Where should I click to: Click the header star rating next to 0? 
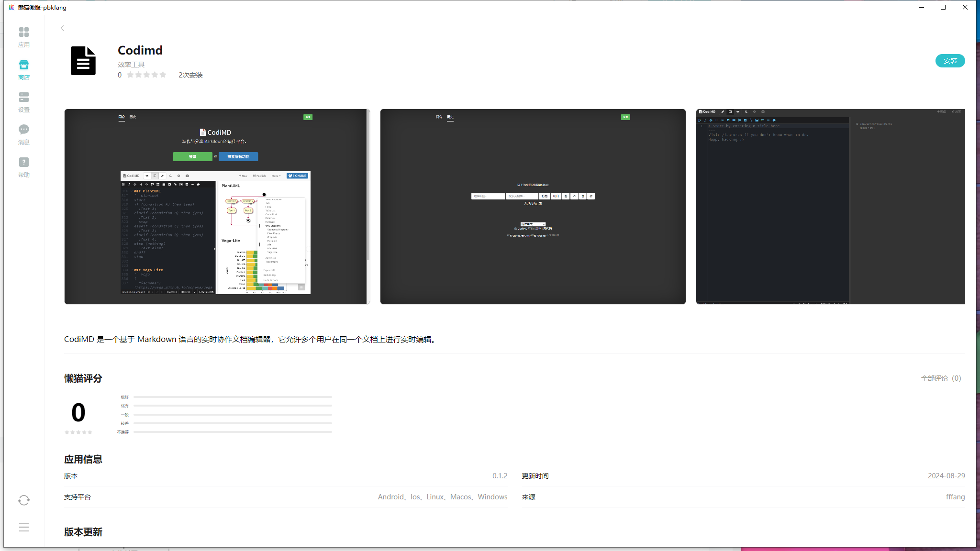146,75
